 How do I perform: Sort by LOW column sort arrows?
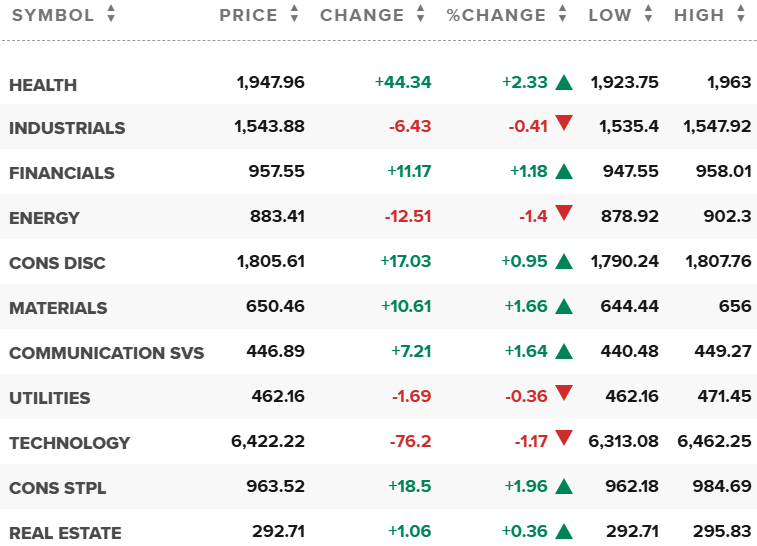648,14
